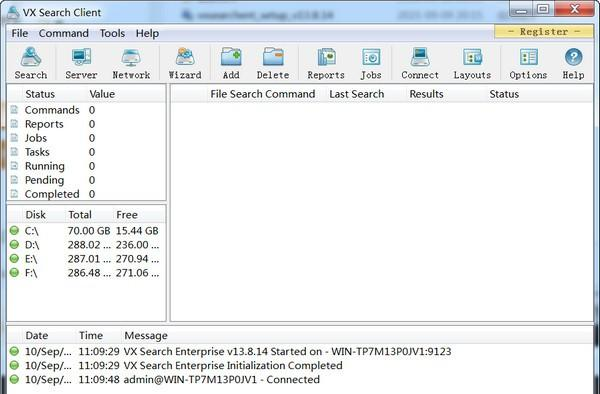Click the icon beside Completed status row

point(14,194)
